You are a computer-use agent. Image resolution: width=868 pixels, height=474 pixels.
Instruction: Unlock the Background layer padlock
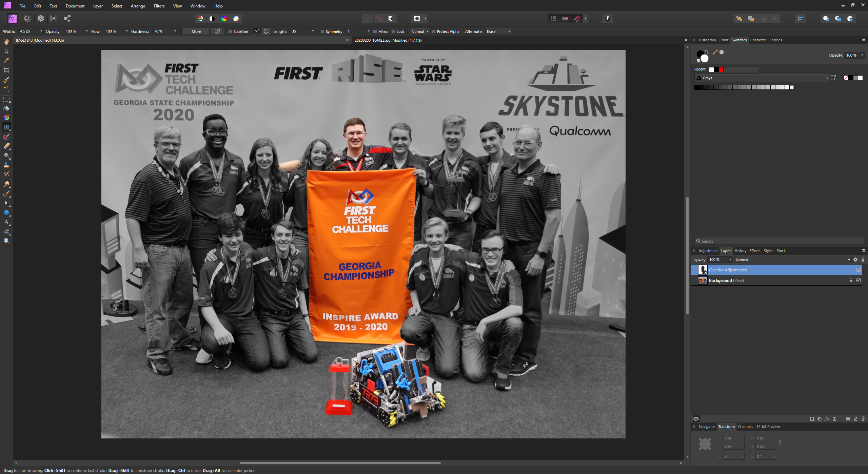click(851, 280)
